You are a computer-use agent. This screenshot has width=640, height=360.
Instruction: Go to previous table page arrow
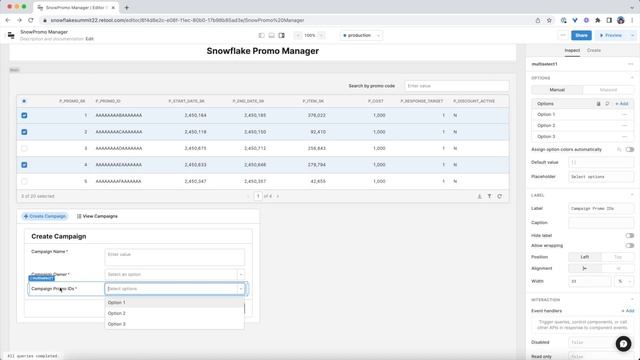click(248, 196)
